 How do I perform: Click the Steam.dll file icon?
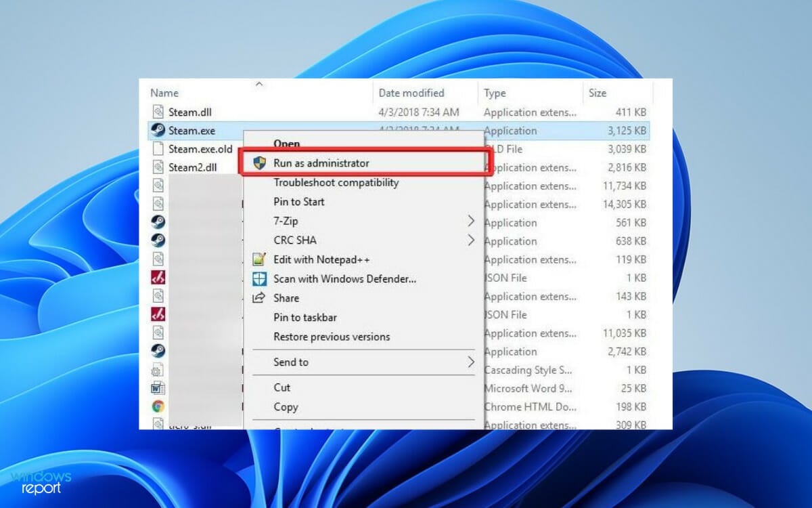click(158, 112)
